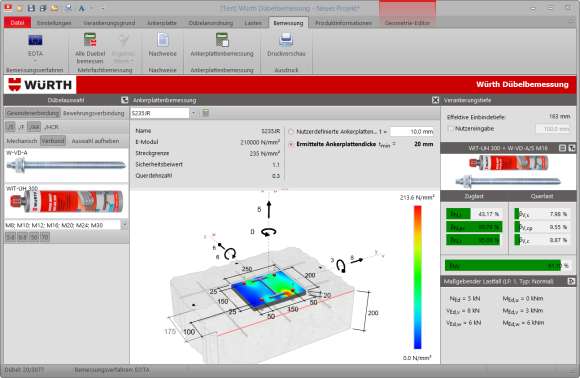Screen dimensions: 580x378
Task: Select Nutzerdefinierte Ankerplatten radio button
Action: coord(291,132)
